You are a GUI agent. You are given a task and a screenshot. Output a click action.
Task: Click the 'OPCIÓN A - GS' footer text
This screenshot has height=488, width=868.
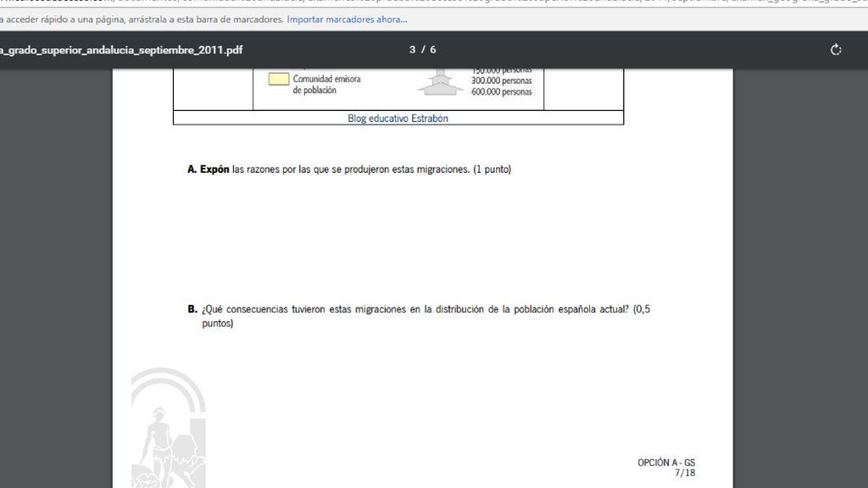tap(666, 463)
